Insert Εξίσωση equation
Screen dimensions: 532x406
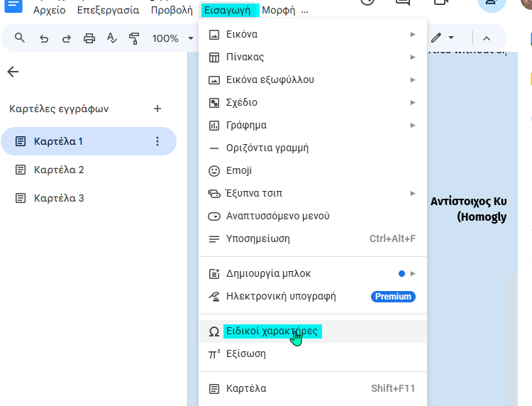[313, 354]
